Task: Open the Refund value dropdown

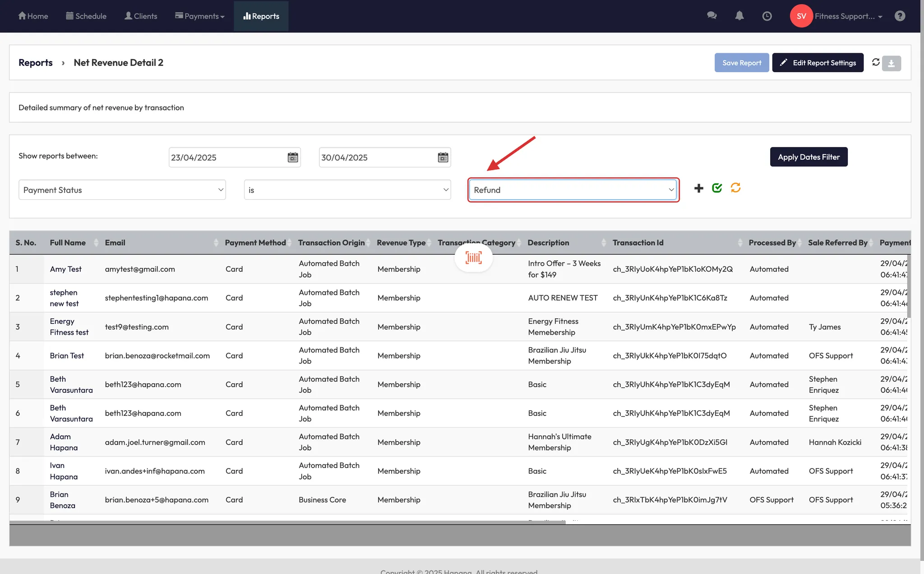Action: point(573,190)
